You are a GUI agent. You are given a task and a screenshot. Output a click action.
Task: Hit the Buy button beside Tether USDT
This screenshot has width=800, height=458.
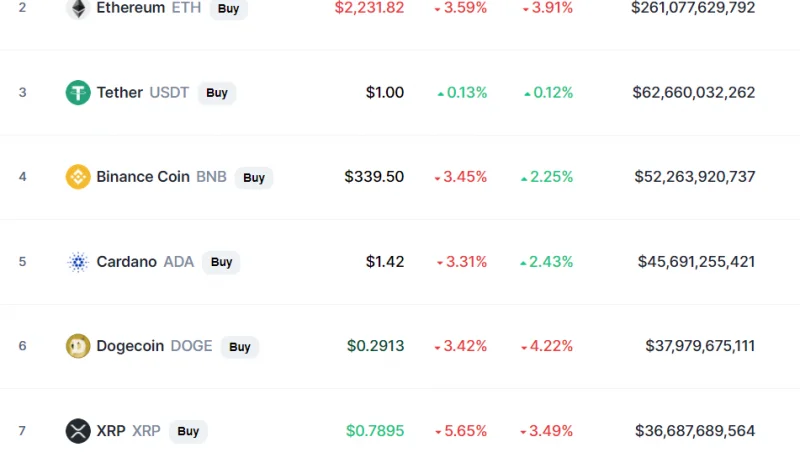click(x=217, y=93)
